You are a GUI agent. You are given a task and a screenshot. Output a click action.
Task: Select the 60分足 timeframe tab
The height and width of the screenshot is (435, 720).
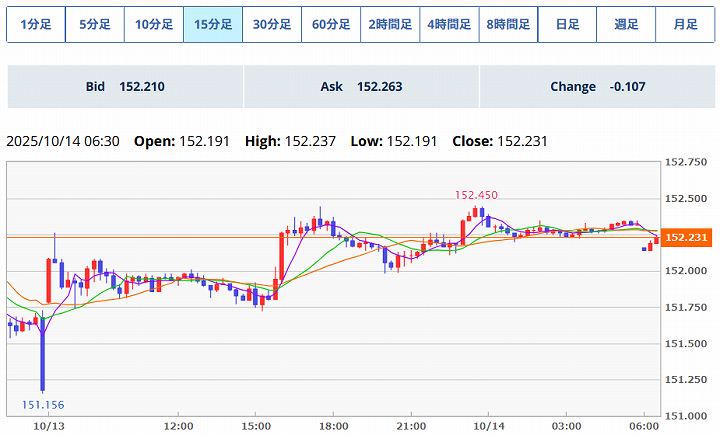[330, 25]
